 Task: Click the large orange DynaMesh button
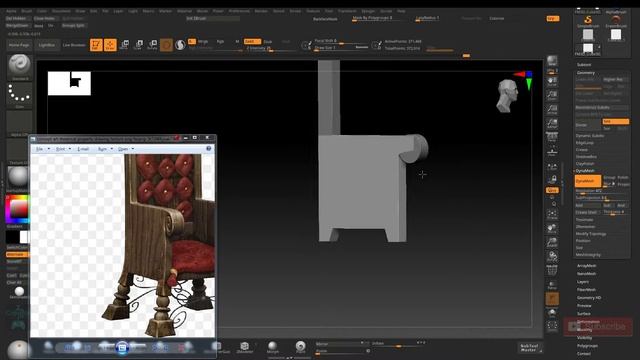click(x=588, y=181)
